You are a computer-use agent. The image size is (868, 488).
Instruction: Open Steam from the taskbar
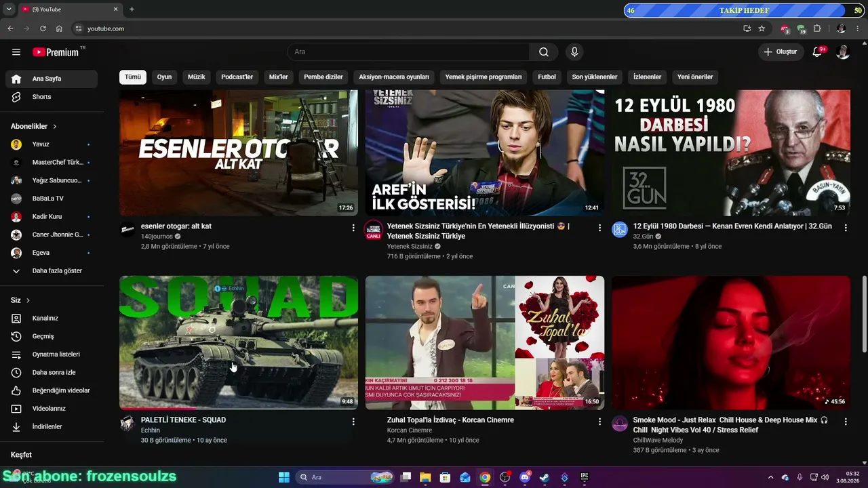tap(544, 477)
